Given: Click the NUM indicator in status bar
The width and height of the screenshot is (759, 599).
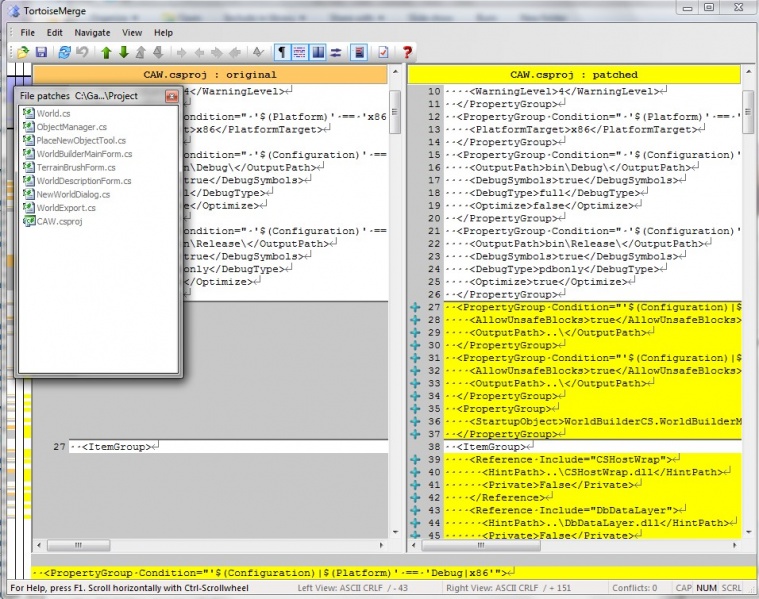Looking at the screenshot, I should [x=706, y=588].
